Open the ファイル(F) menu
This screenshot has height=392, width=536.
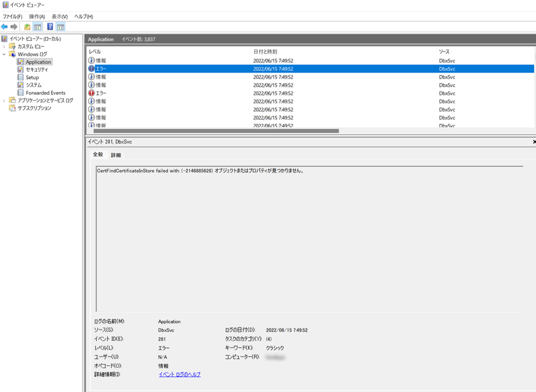(x=12, y=16)
